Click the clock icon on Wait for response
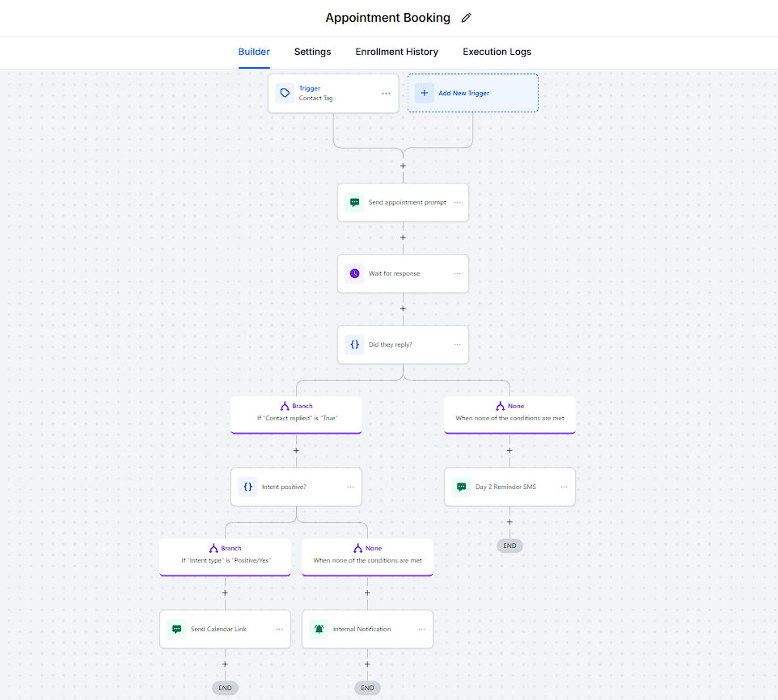The width and height of the screenshot is (778, 700). (354, 273)
